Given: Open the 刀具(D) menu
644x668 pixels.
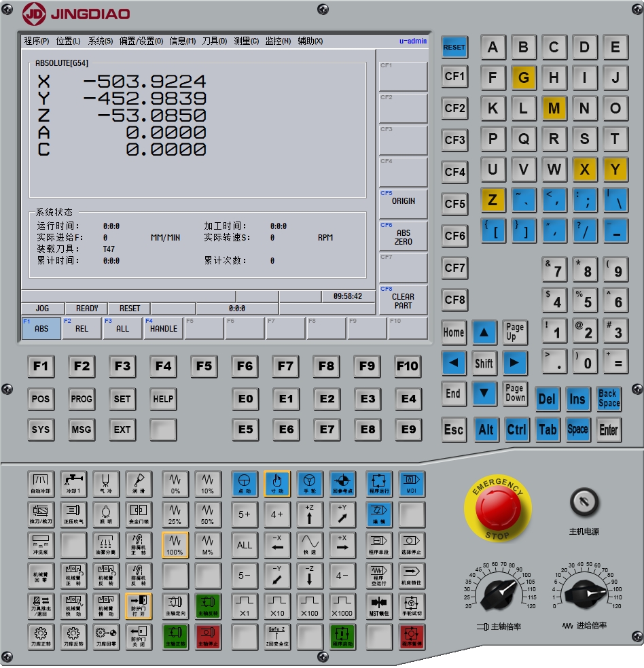Looking at the screenshot, I should (214, 41).
